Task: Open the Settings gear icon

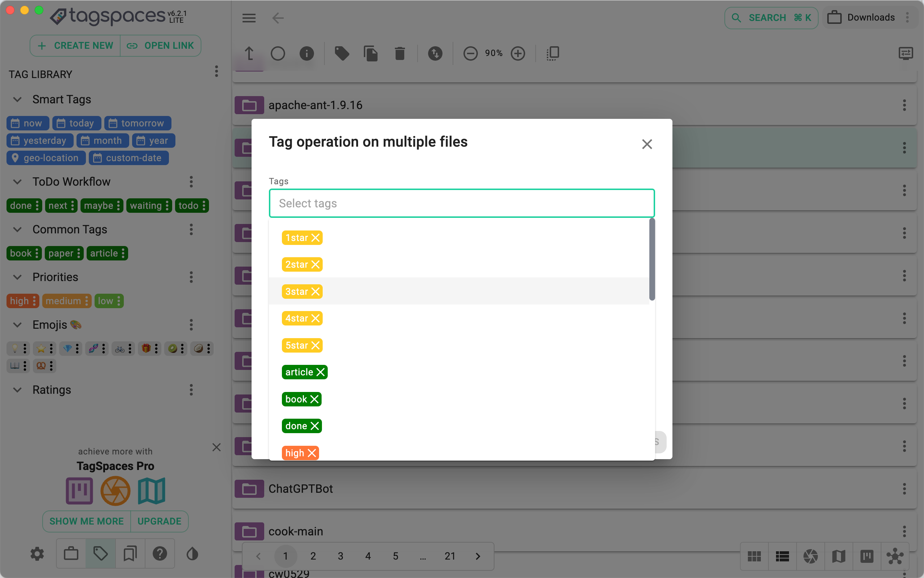Action: [x=37, y=553]
